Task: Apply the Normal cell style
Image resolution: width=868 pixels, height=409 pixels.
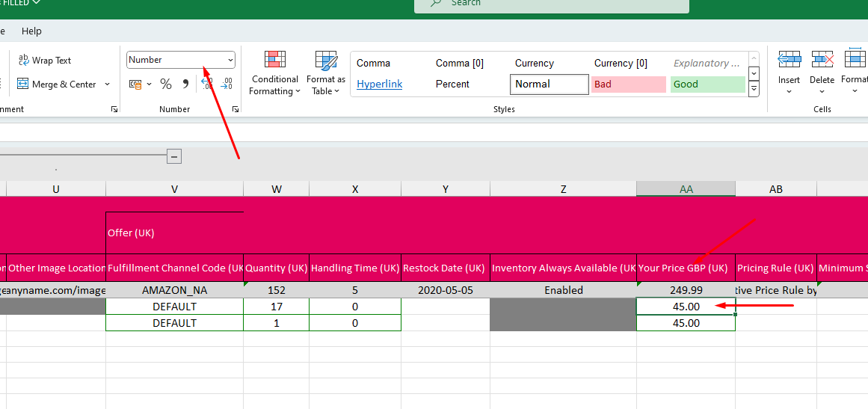Action: click(550, 84)
